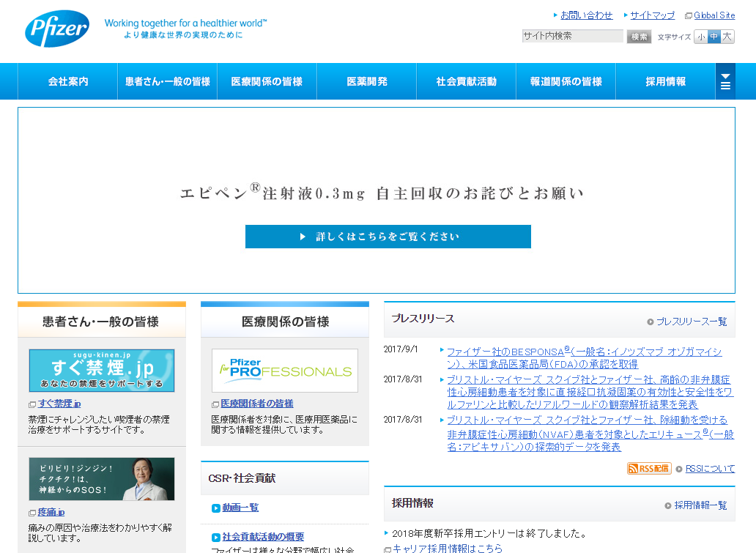The image size is (756, 553).
Task: Open the 社会貢献活動の概要 link
Action: 263,537
